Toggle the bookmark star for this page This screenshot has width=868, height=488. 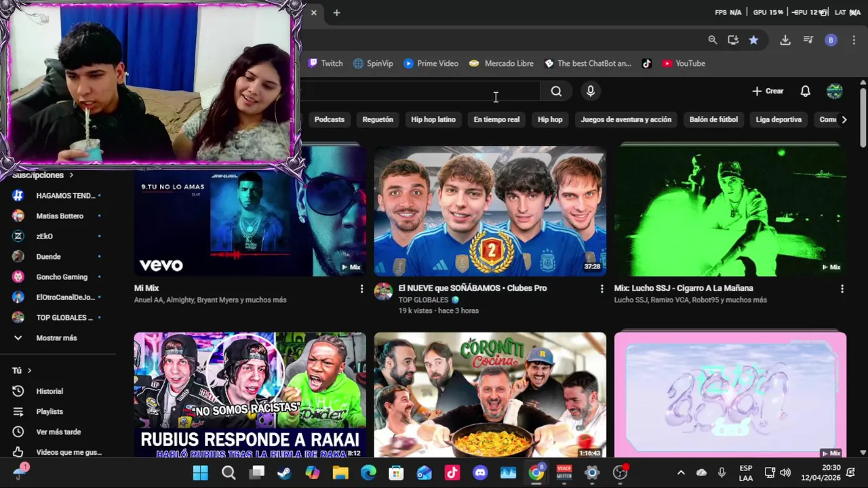(x=753, y=40)
